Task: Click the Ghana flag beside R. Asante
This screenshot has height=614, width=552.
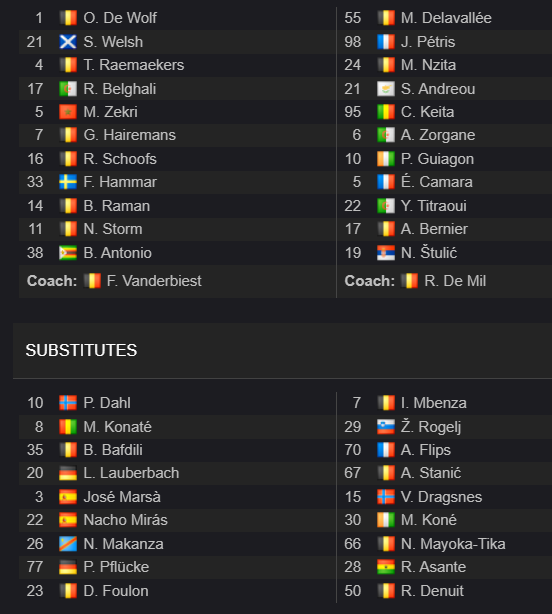Action: (x=386, y=567)
